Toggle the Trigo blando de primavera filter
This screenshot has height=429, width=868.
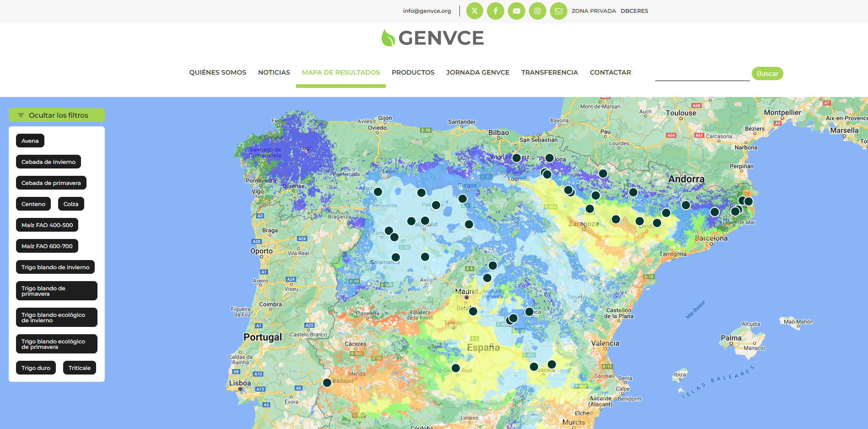point(57,291)
